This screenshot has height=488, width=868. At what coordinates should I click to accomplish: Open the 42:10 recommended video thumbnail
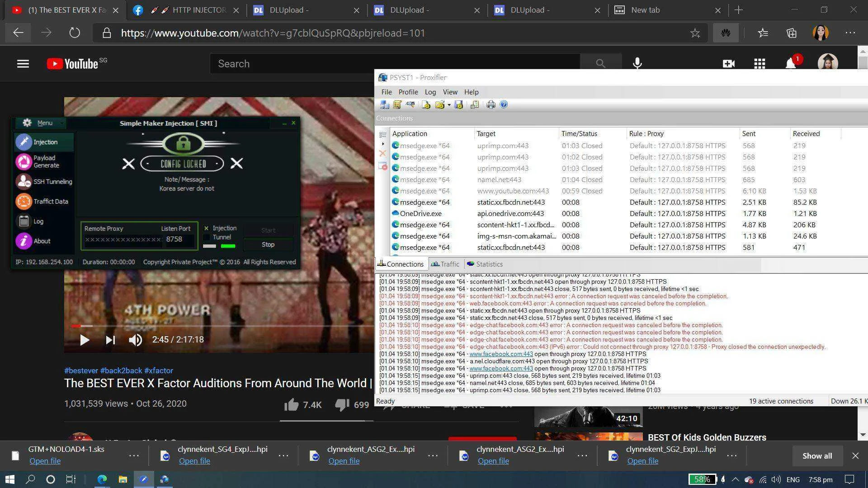coord(588,417)
